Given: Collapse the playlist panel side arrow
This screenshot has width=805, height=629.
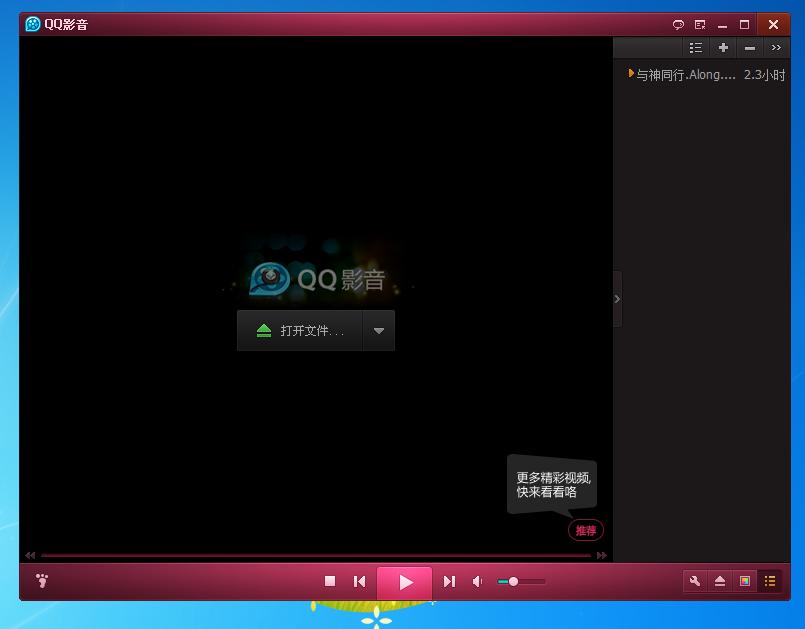Looking at the screenshot, I should tap(617, 299).
